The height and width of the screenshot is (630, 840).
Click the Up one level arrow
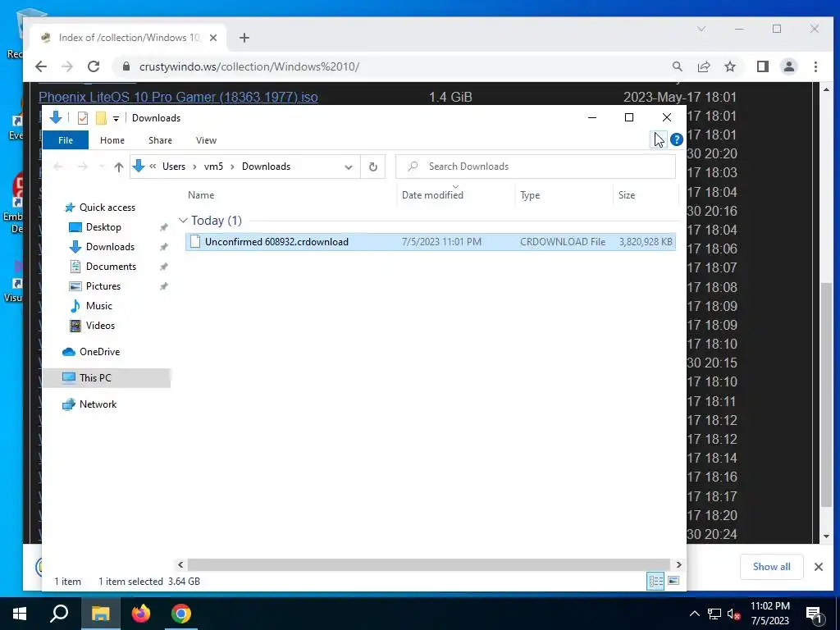click(x=119, y=167)
